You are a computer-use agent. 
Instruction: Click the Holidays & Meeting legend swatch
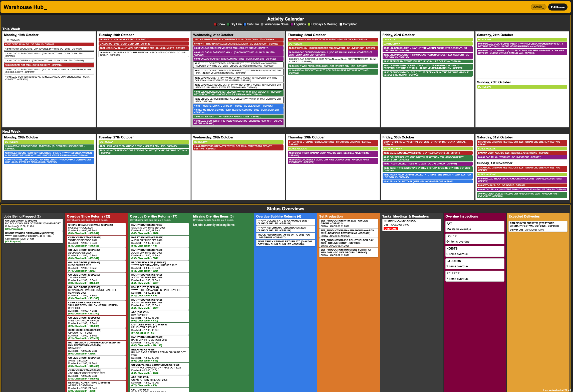pos(309,24)
